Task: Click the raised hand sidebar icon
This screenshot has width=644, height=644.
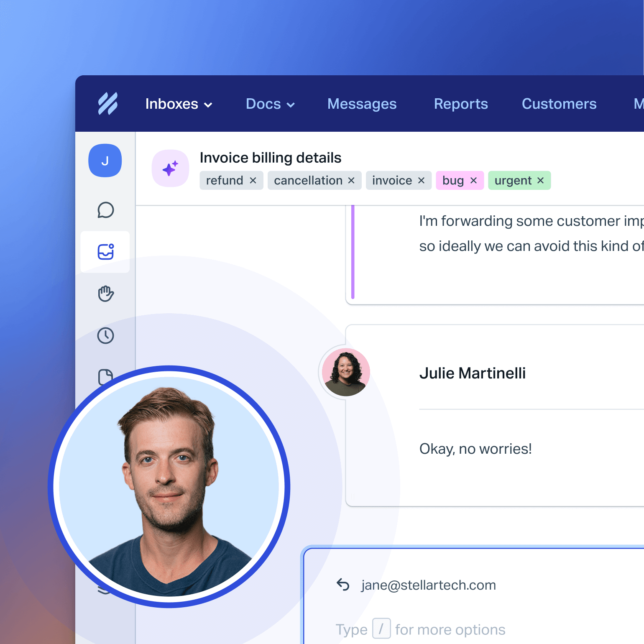Action: (105, 294)
